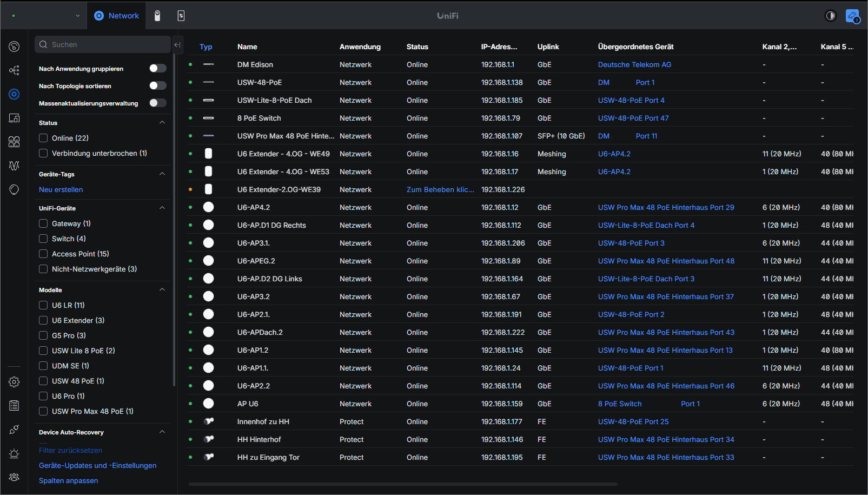This screenshot has width=868, height=495.
Task: Open the Deutsche Telekom AG link
Action: (634, 64)
